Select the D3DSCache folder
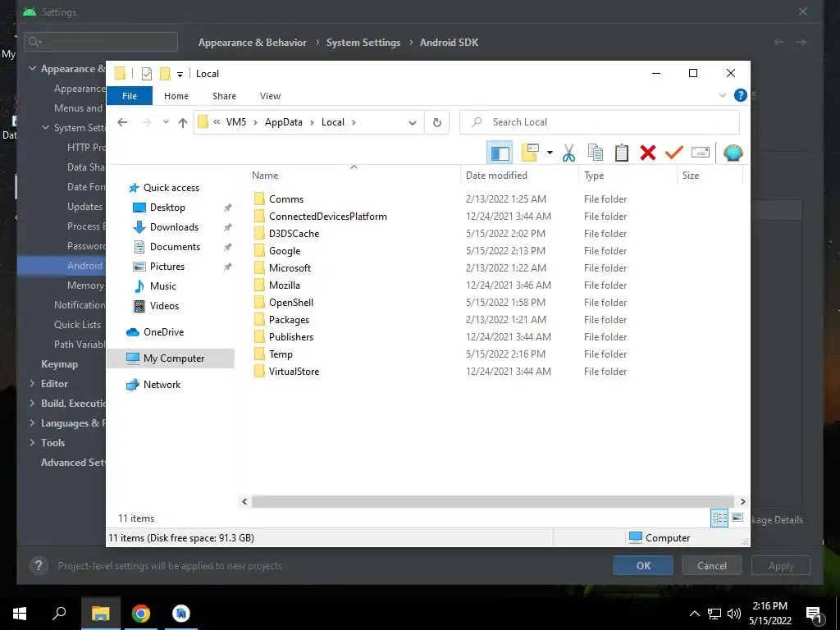The image size is (840, 630). (x=294, y=234)
